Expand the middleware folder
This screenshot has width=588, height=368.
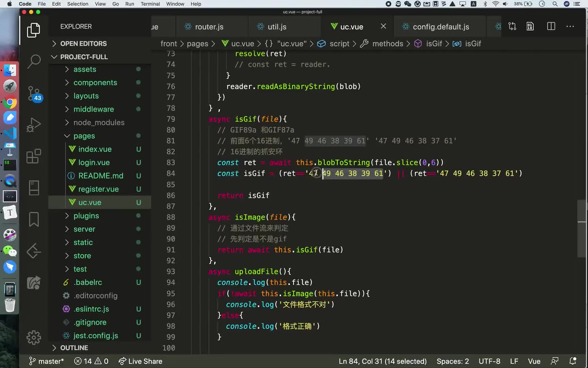94,109
